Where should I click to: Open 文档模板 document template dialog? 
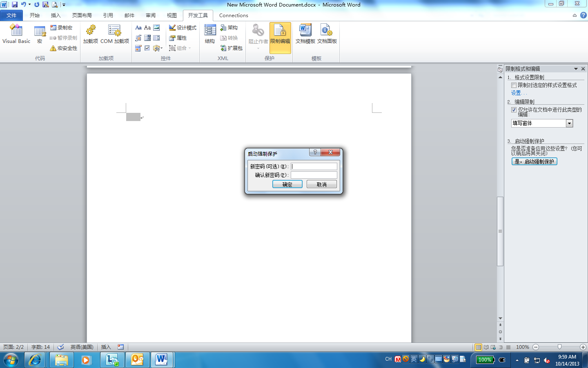point(305,34)
